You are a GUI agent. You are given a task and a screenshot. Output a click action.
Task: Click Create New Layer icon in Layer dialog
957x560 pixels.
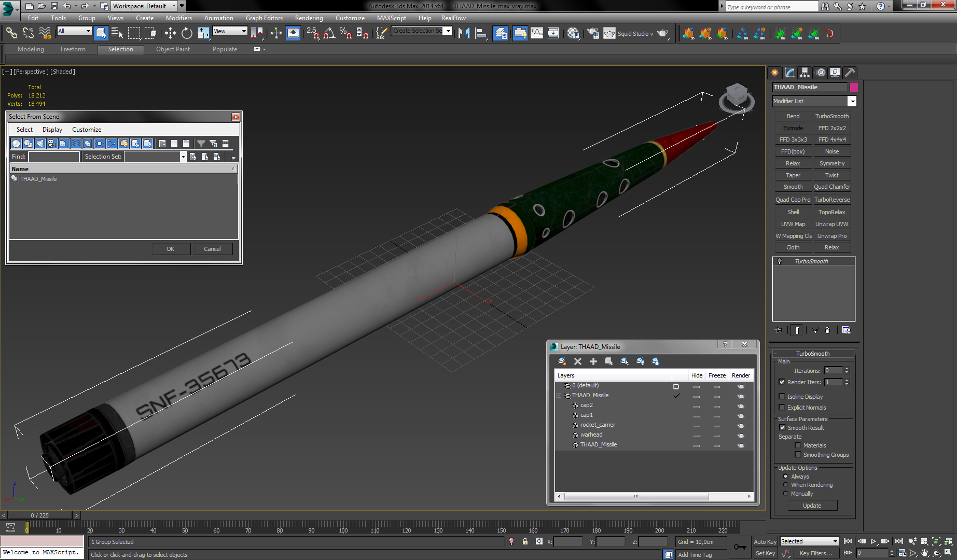pos(562,361)
